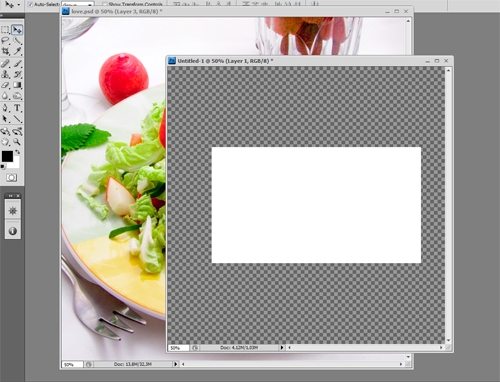Image resolution: width=500 pixels, height=382 pixels.
Task: Click the red radish in love.psd
Action: click(x=124, y=79)
